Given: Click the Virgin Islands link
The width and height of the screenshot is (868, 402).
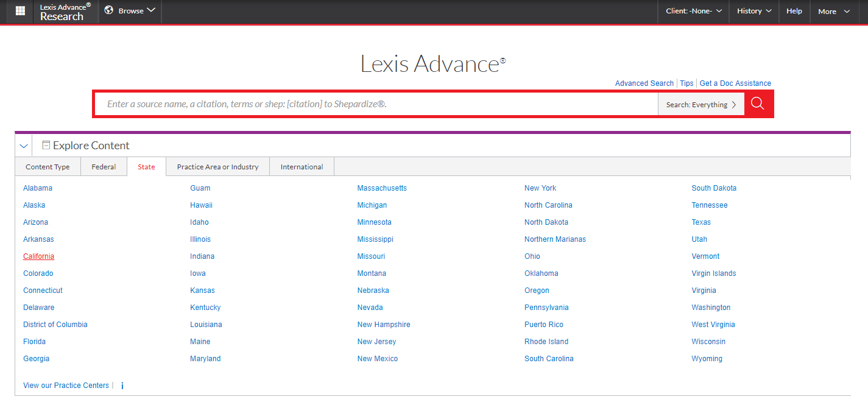Looking at the screenshot, I should click(x=714, y=273).
